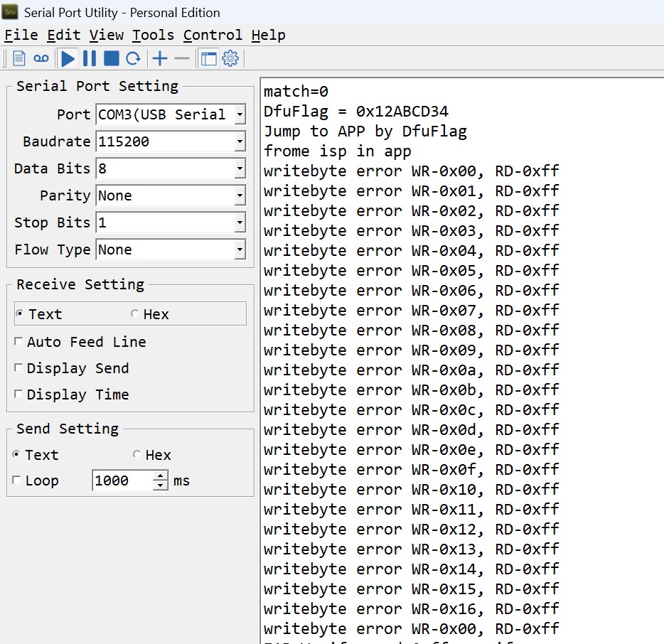This screenshot has width=664, height=644.
Task: Open the Baudrate 115200 dropdown
Action: 240,141
